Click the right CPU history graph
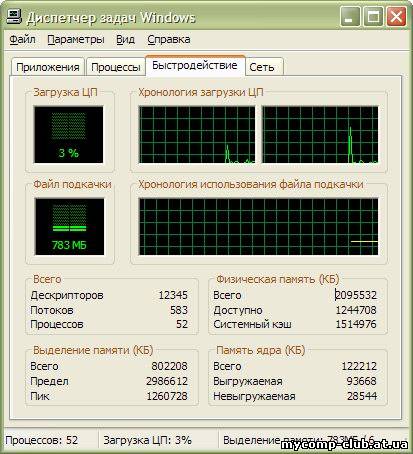Image resolution: width=413 pixels, height=454 pixels. pos(320,135)
